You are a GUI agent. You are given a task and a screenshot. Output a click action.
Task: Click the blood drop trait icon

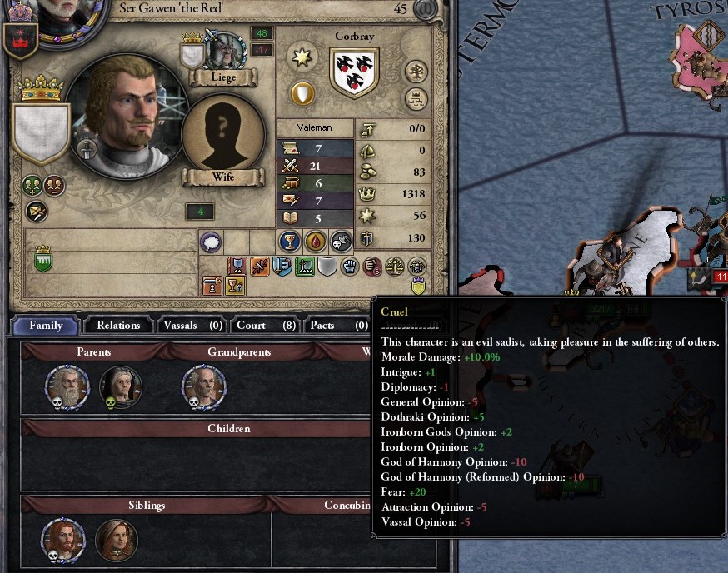(x=315, y=241)
